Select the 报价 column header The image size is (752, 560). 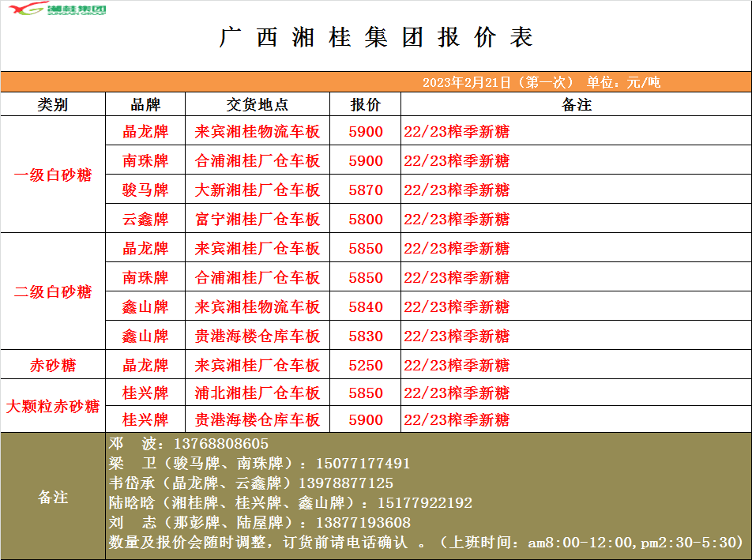[x=365, y=104]
